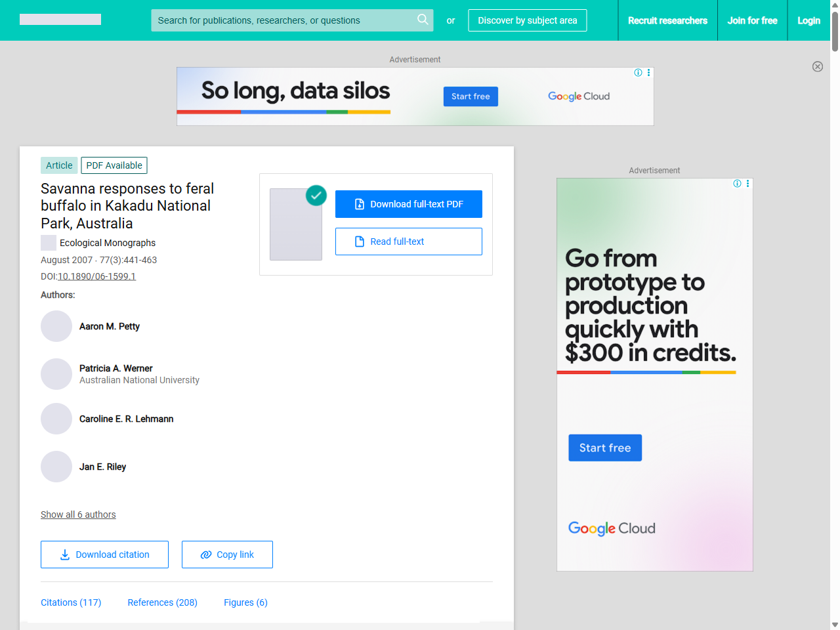Switch to the Citations (117) tab

click(71, 602)
